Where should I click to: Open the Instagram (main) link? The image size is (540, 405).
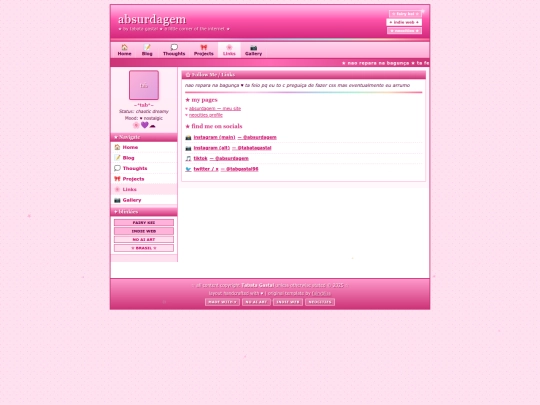214,137
